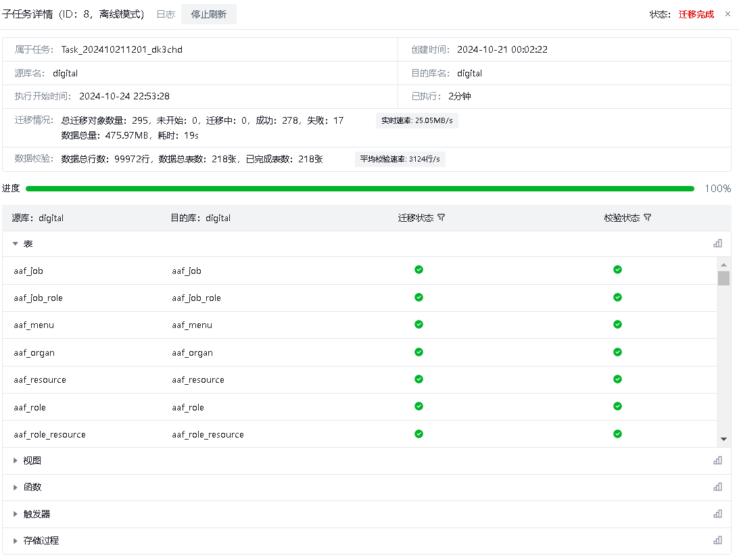
Task: Click migration status icon for aaf_job_role
Action: pos(419,298)
